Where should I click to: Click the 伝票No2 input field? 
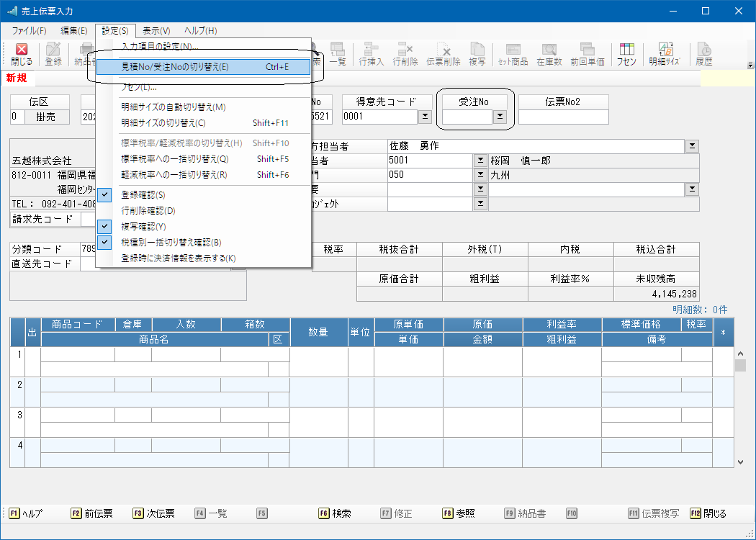563,117
